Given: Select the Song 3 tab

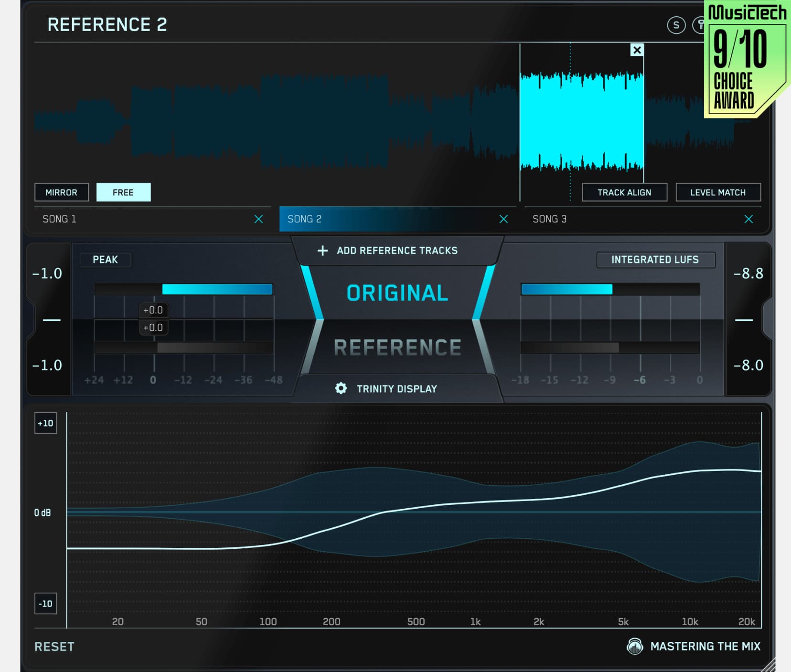Looking at the screenshot, I should (631, 219).
